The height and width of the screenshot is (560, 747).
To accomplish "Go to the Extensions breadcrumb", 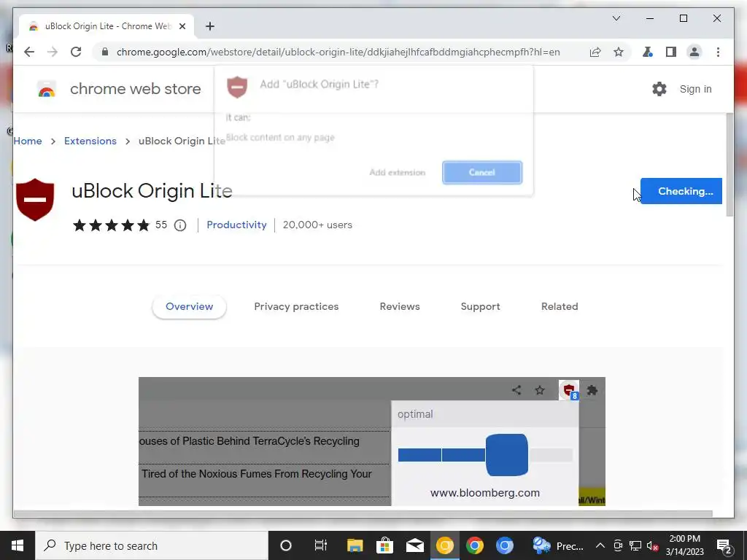I will tap(90, 141).
